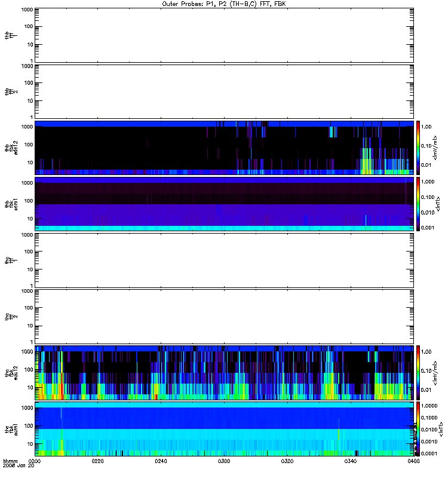Click the 'thb fbk edc12' y-axis title
The height and width of the screenshot is (478, 448).
pos(11,148)
